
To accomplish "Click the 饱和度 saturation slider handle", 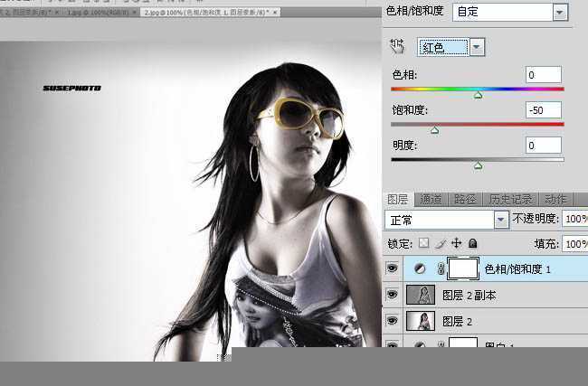I will [434, 130].
